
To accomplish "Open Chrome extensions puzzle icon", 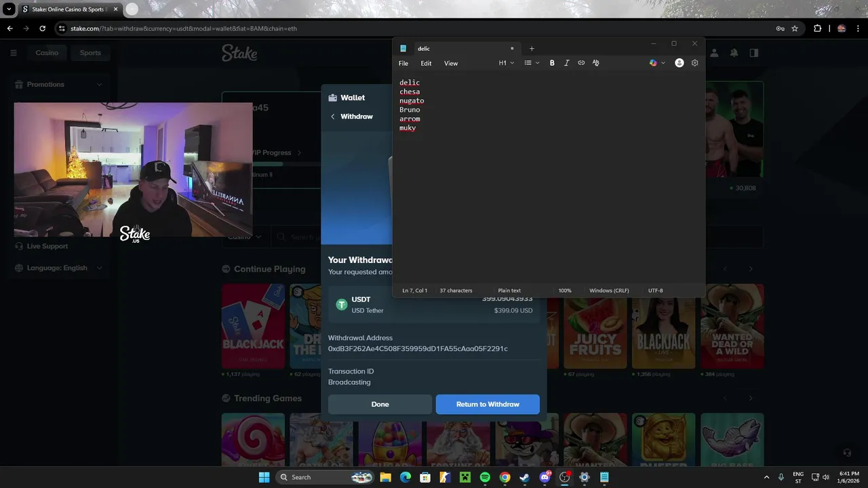I will pos(817,28).
